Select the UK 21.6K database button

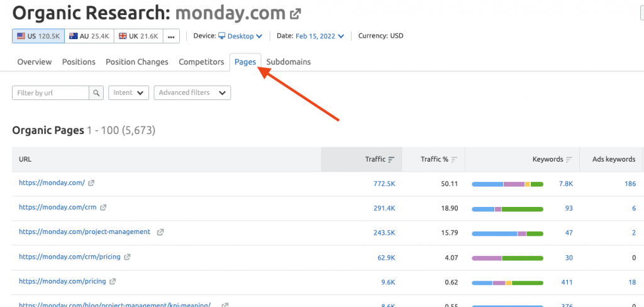[x=138, y=36]
